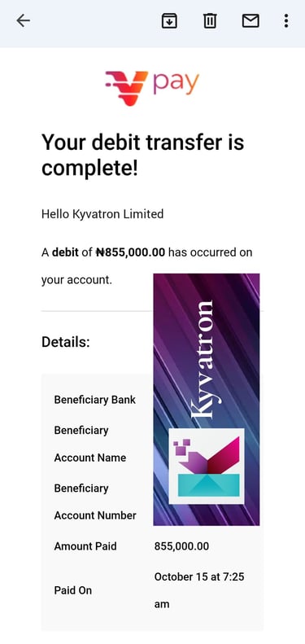The height and width of the screenshot is (644, 305).
Task: Select the 'Beneficiary Account Name' label
Action: tap(90, 444)
